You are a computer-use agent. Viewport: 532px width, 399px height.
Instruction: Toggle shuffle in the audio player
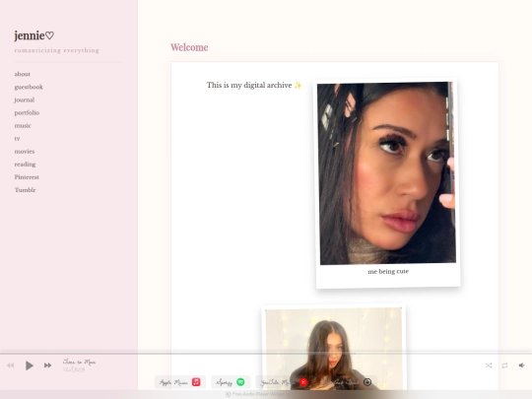pos(489,366)
